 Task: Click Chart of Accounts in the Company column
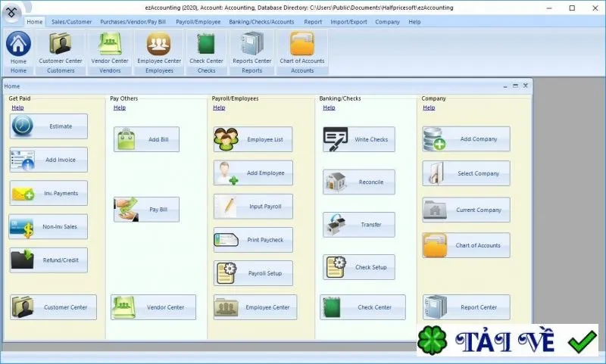(466, 245)
